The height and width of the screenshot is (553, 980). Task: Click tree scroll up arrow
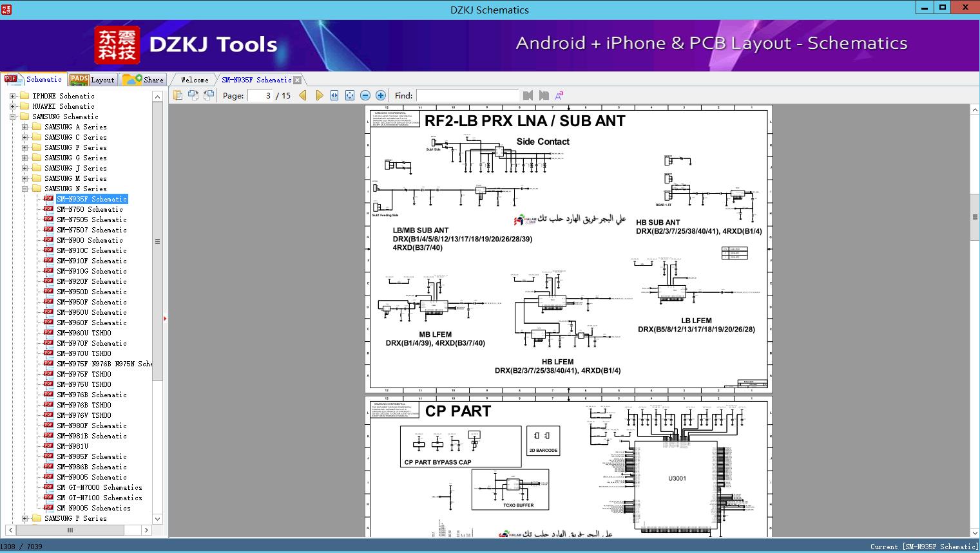point(157,97)
